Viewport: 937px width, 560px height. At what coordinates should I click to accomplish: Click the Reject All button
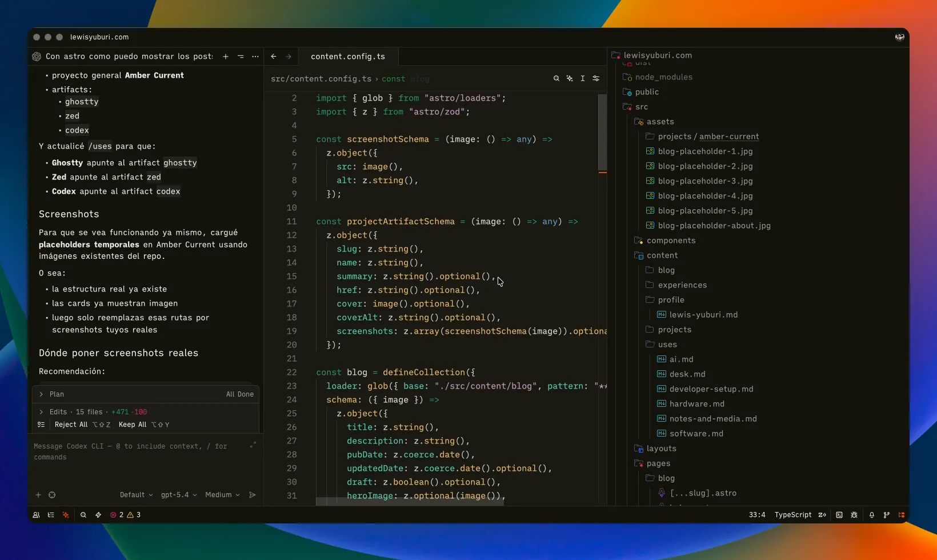click(71, 425)
